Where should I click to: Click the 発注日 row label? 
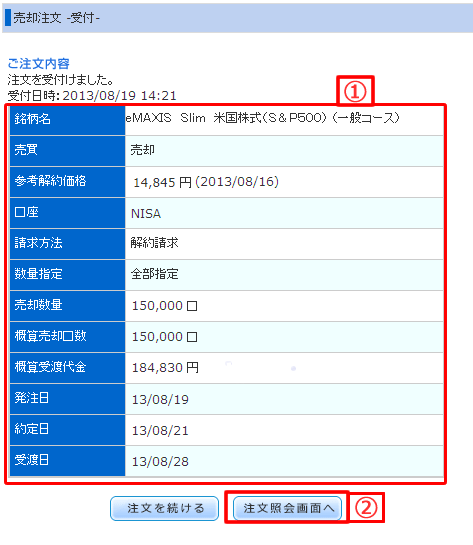(x=32, y=398)
